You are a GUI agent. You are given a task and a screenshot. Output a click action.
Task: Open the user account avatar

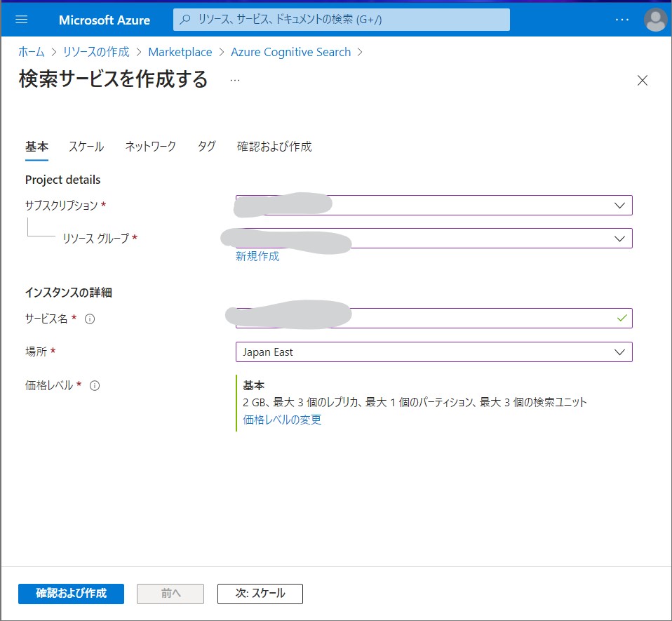pyautogui.click(x=655, y=20)
